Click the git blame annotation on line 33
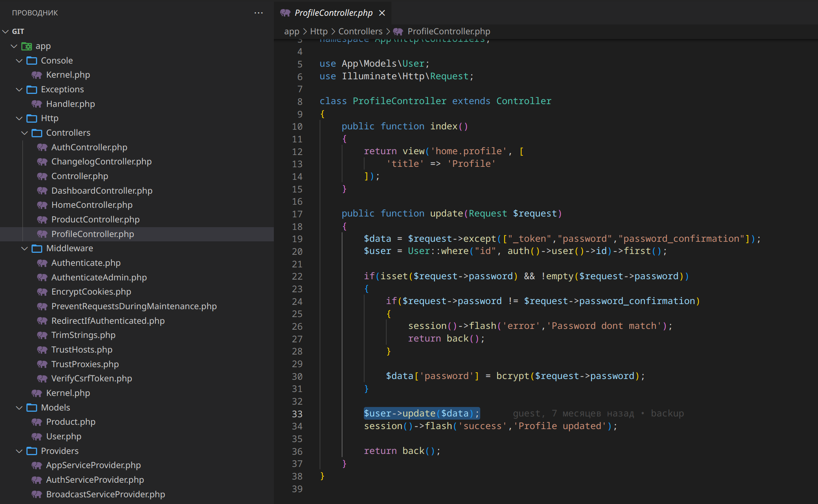 coord(598,414)
